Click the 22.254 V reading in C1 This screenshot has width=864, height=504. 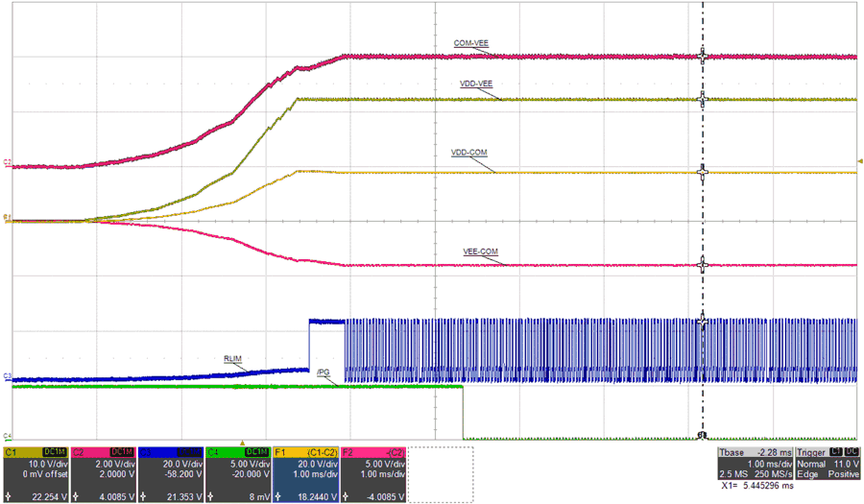pyautogui.click(x=50, y=497)
